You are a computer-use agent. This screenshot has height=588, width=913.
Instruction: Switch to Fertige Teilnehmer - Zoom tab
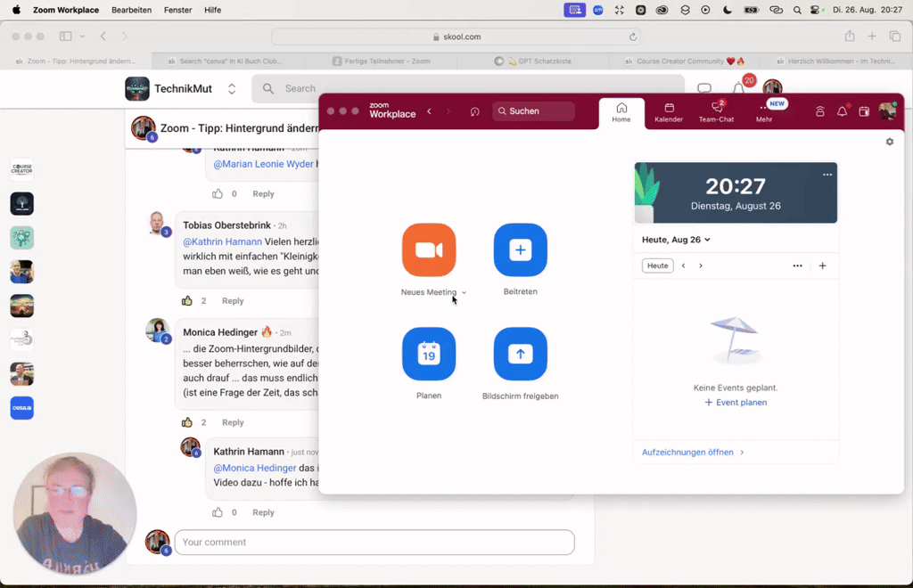click(381, 61)
